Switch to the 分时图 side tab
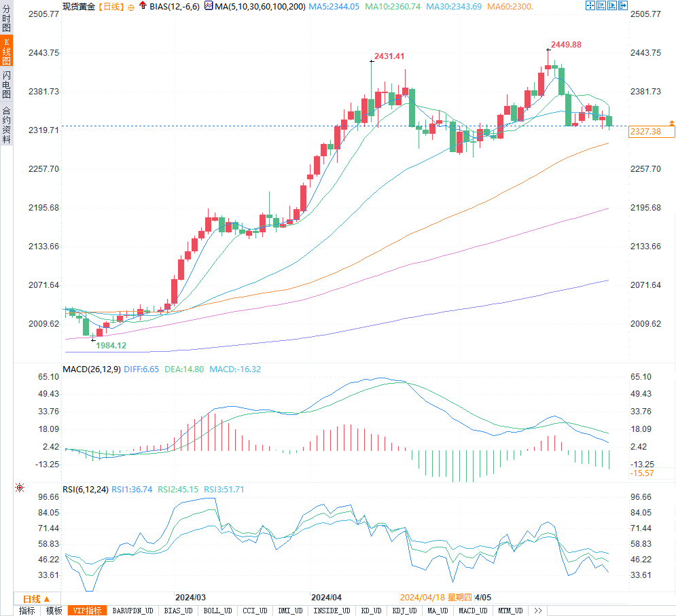The height and width of the screenshot is (616, 676). [6, 18]
